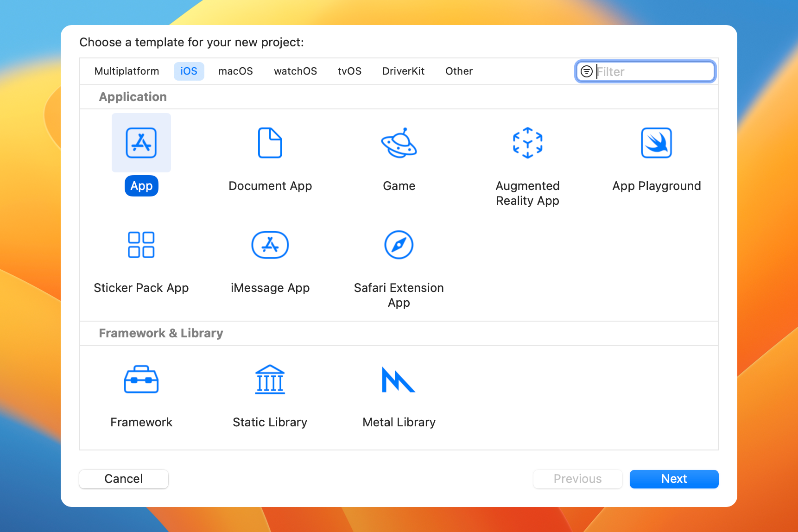Click the "Document App" label
The image size is (798, 532).
tap(270, 186)
